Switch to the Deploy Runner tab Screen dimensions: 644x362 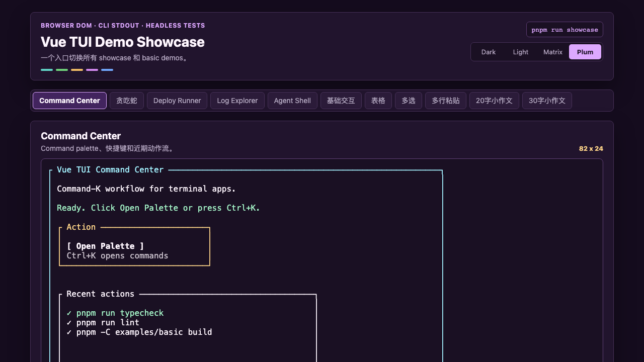[177, 101]
